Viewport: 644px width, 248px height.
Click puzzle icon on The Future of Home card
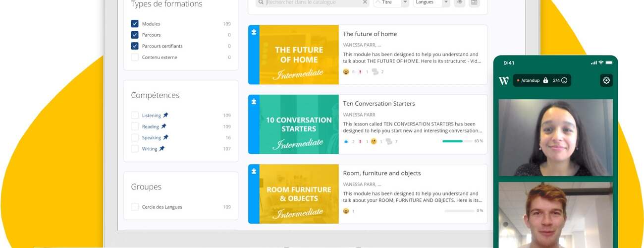pyautogui.click(x=254, y=32)
